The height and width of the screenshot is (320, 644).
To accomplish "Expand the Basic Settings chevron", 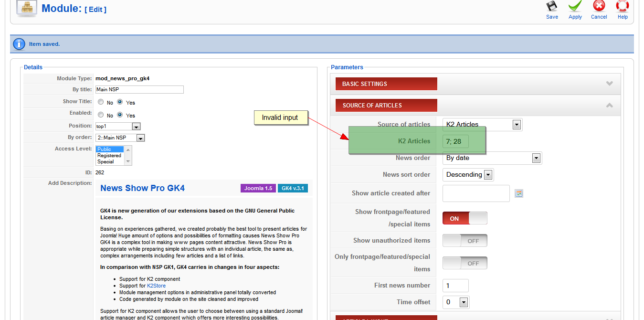I will (x=609, y=84).
